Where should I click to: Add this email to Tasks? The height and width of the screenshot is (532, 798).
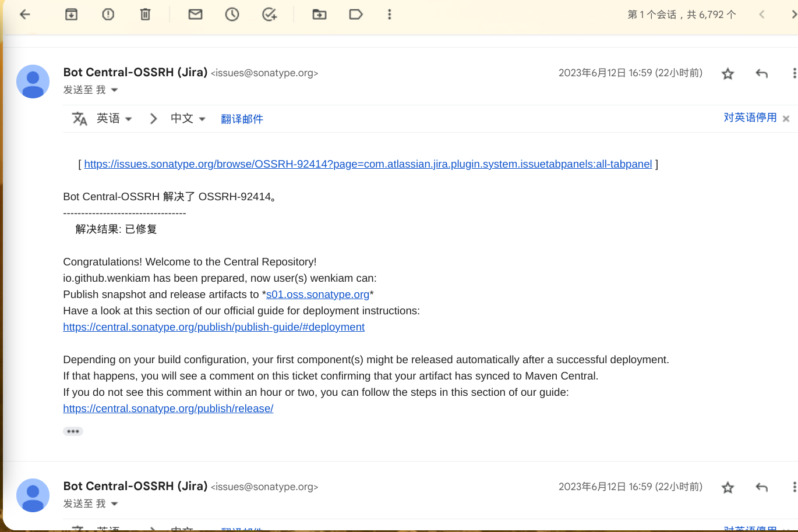269,15
